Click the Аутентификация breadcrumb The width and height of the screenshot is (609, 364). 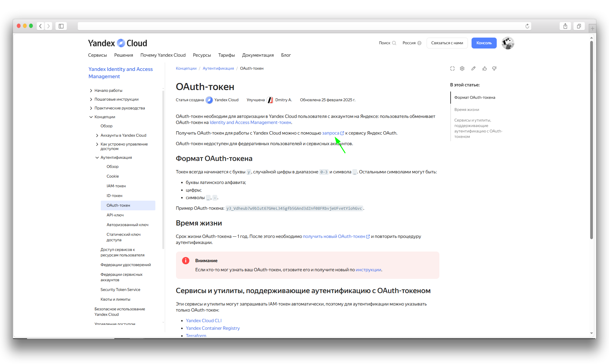[x=218, y=68]
